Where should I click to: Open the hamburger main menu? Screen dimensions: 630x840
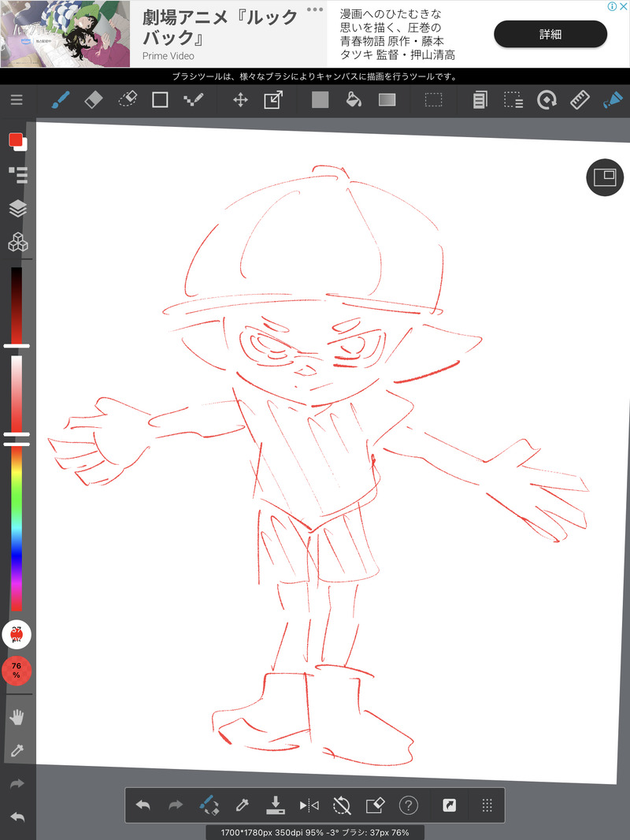pos(17,99)
